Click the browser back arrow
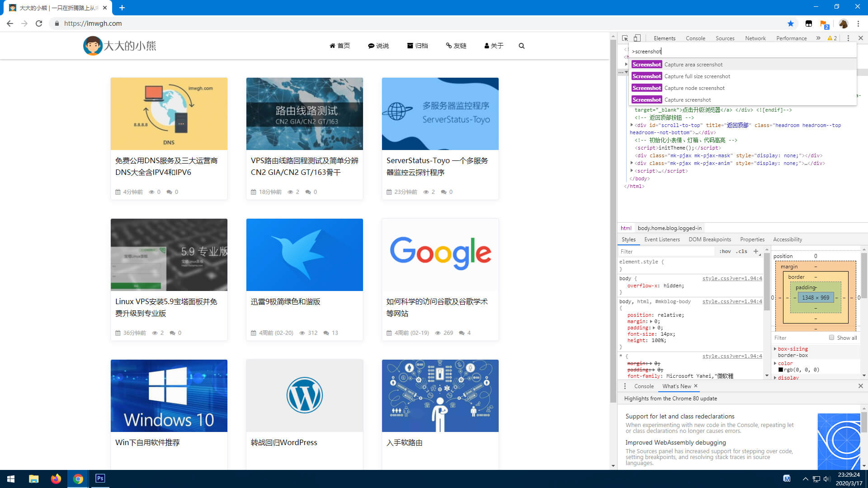Viewport: 868px width, 488px height. (x=10, y=23)
